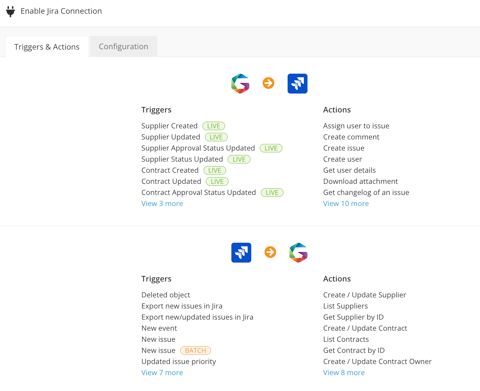Select the Create / Update Contract action
Viewport: 480px width, 391px height.
coord(365,328)
